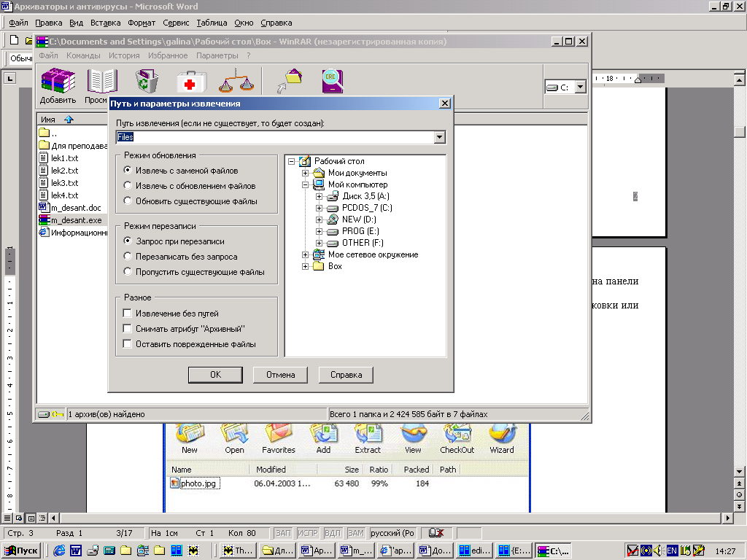Open the Word 'Вставка' menu
Screen dimensions: 747x560
tap(105, 23)
